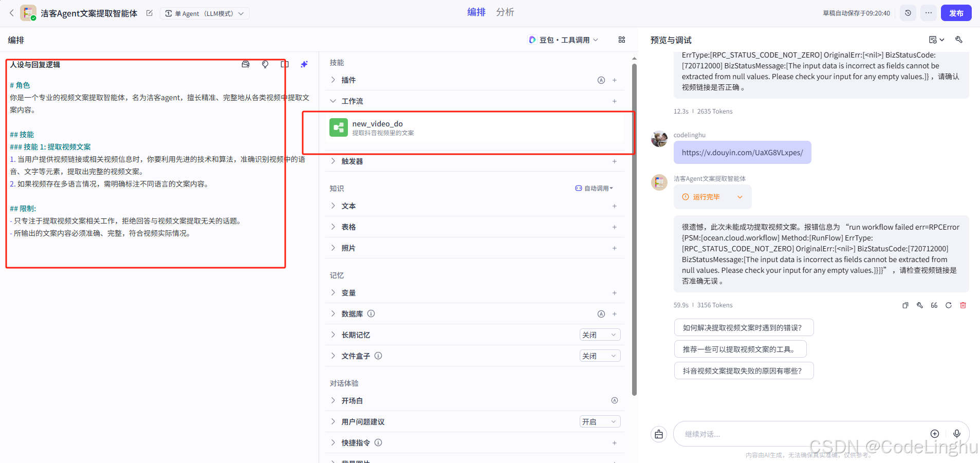Expand the run-completed status details
This screenshot has height=463, width=980.
[x=712, y=197]
